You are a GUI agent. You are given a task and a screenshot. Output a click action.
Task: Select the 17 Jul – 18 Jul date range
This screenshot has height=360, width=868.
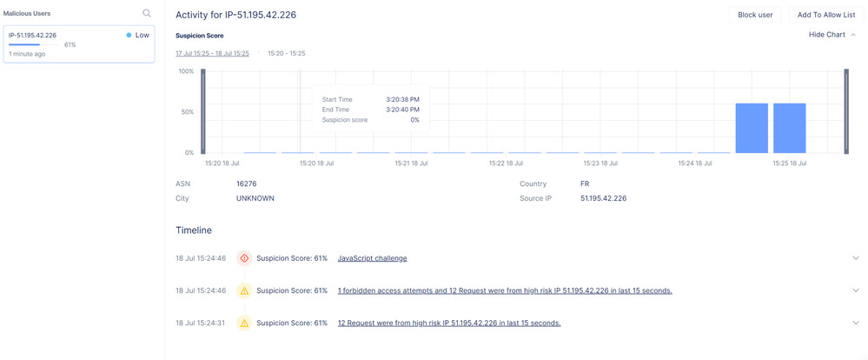coord(212,53)
